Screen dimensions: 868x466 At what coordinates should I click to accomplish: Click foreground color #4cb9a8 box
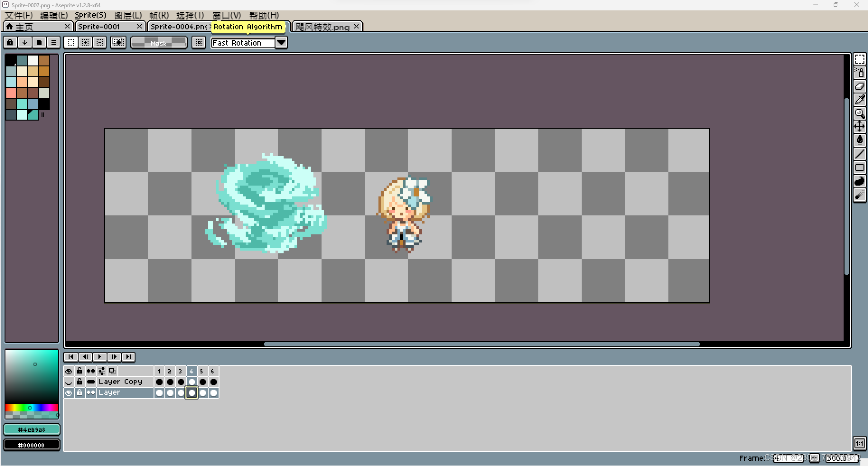click(x=32, y=429)
